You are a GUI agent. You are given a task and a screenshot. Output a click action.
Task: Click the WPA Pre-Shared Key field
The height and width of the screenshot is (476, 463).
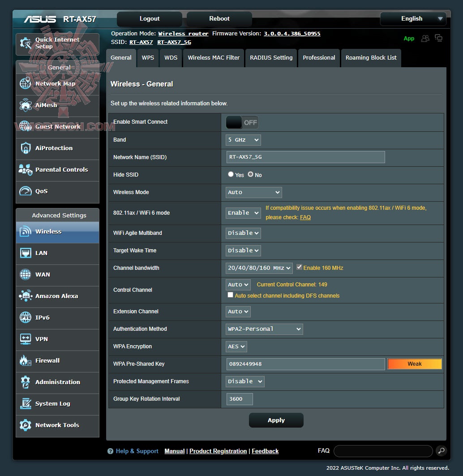point(306,364)
